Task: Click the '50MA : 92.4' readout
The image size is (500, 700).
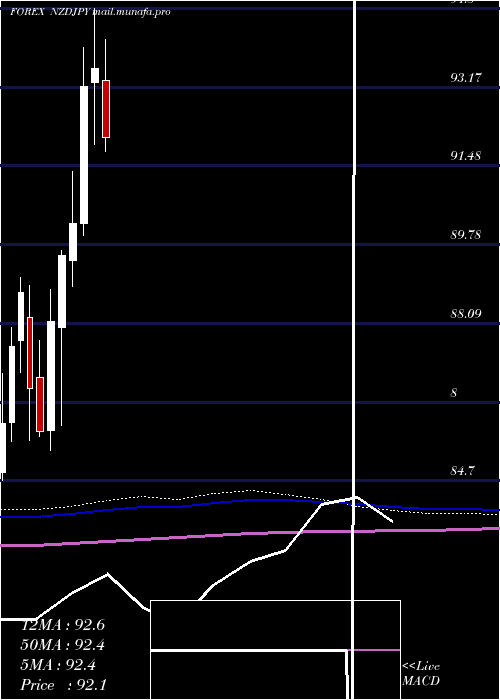Action: click(x=62, y=645)
